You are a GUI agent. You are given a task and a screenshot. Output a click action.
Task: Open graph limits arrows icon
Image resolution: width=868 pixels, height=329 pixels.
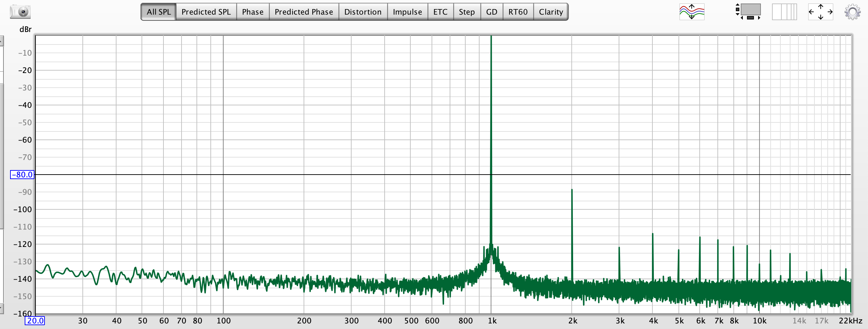[x=821, y=12]
